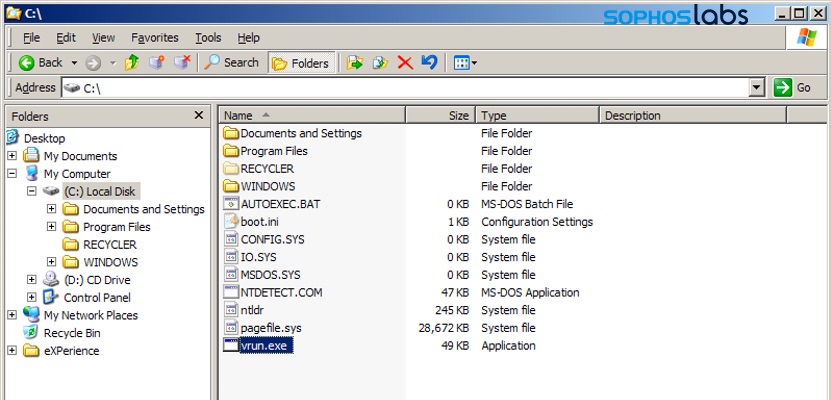The image size is (831, 400).
Task: Close the Folders pane
Action: pos(199,115)
